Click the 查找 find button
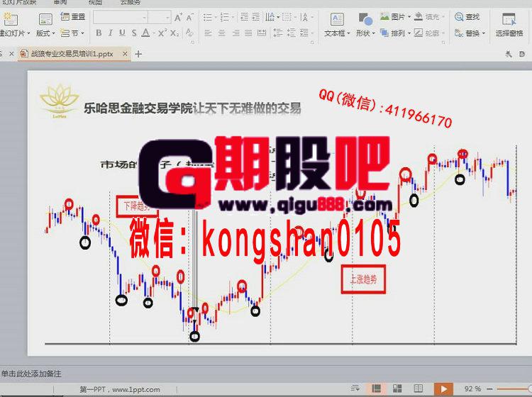532x397 pixels. pos(467,16)
